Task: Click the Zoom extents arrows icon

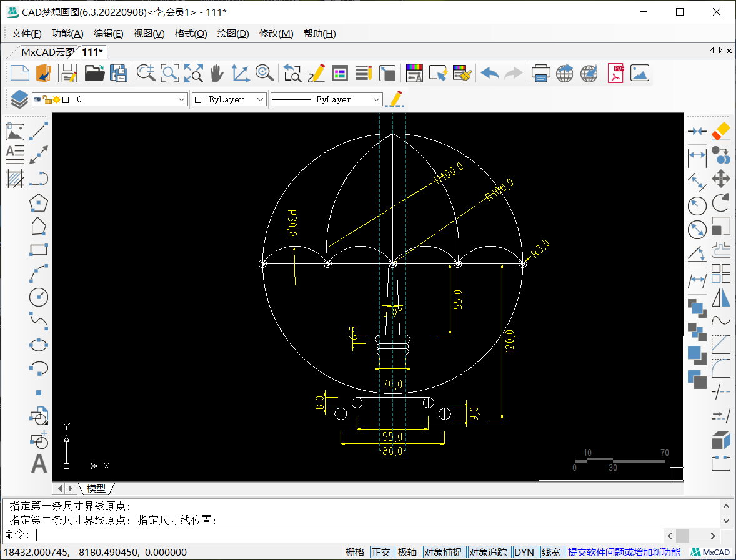Action: point(194,74)
